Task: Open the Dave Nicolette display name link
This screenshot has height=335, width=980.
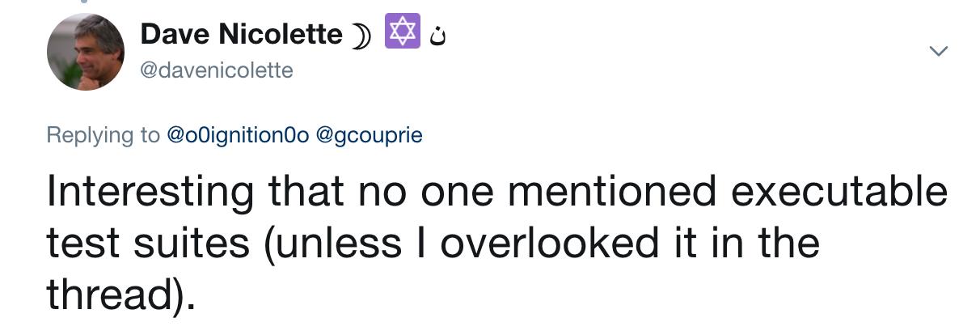Action: [242, 34]
